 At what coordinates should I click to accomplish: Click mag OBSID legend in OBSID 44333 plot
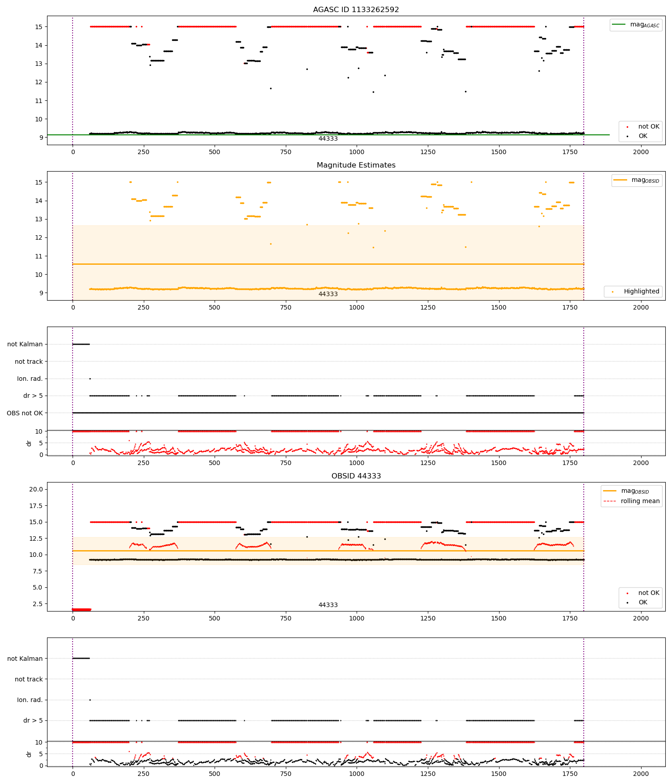[x=626, y=491]
